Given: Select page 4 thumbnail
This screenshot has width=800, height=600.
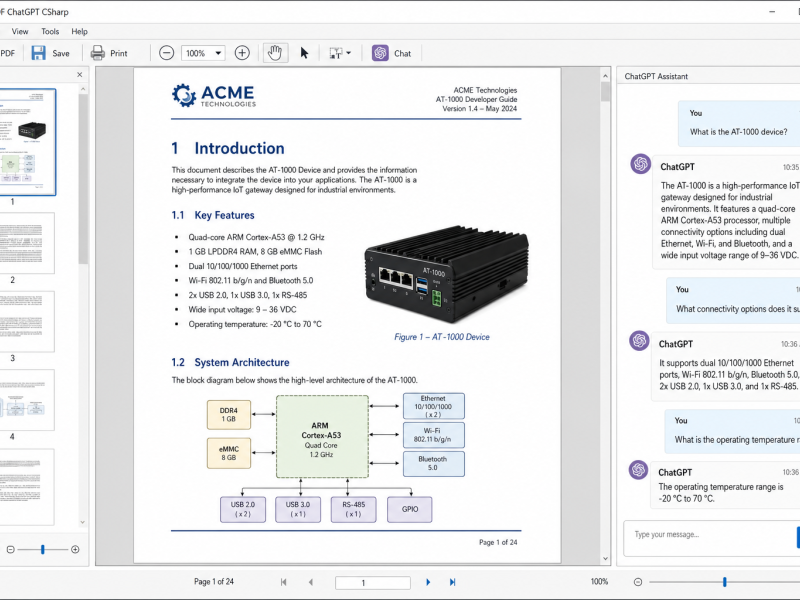Looking at the screenshot, I should click(27, 400).
